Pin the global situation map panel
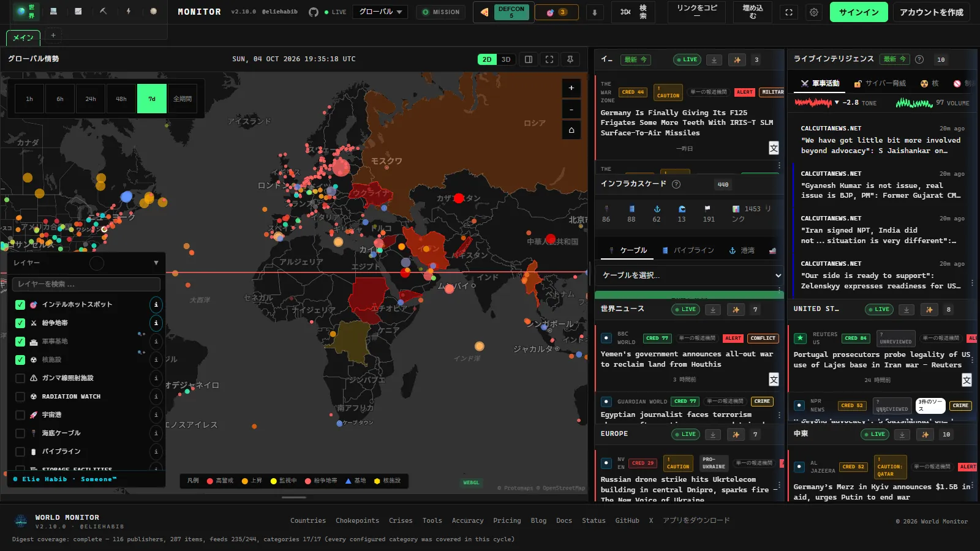 [x=570, y=59]
